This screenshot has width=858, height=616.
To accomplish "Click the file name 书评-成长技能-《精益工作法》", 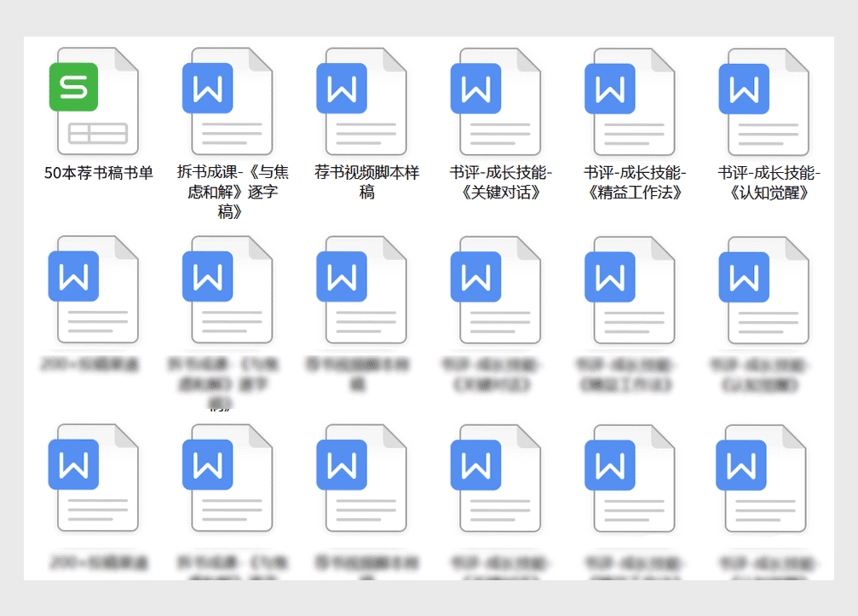I will (635, 182).
